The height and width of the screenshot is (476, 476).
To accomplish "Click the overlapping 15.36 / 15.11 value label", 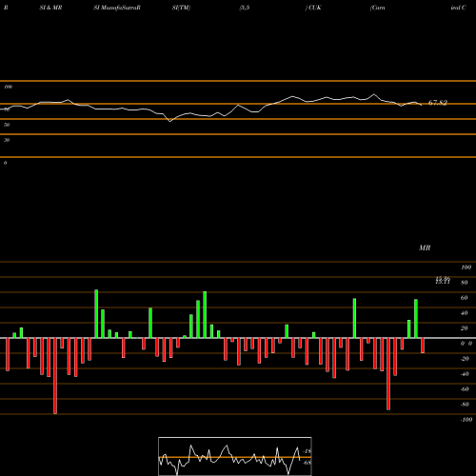I will 443,280.
